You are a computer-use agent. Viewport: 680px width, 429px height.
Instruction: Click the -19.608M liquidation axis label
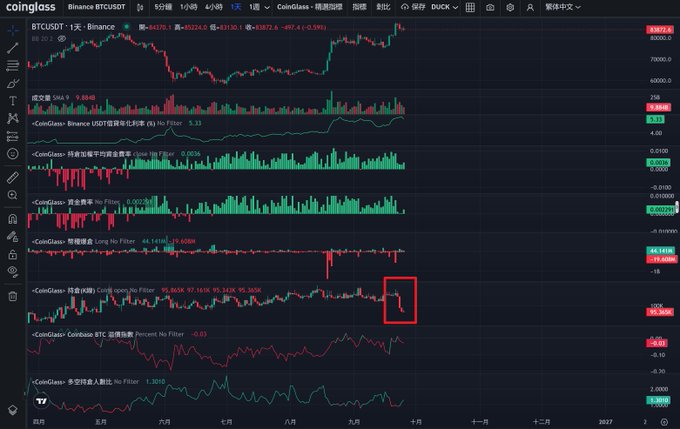coord(662,259)
